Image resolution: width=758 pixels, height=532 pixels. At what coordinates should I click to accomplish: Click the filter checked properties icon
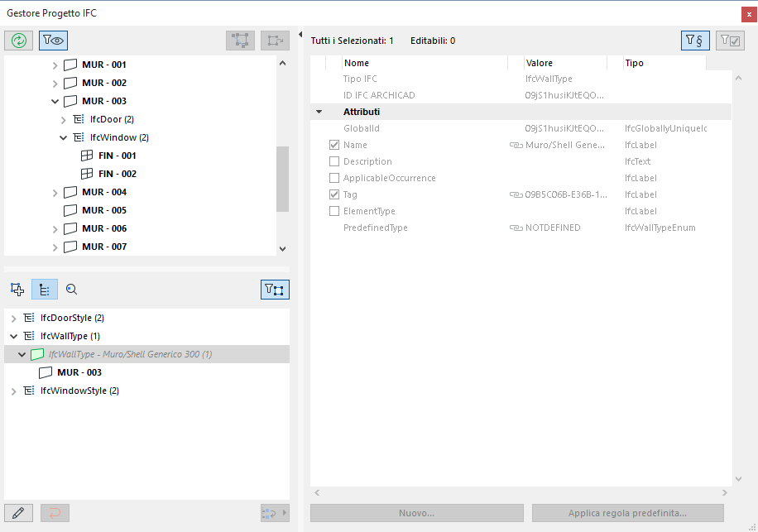(x=730, y=41)
